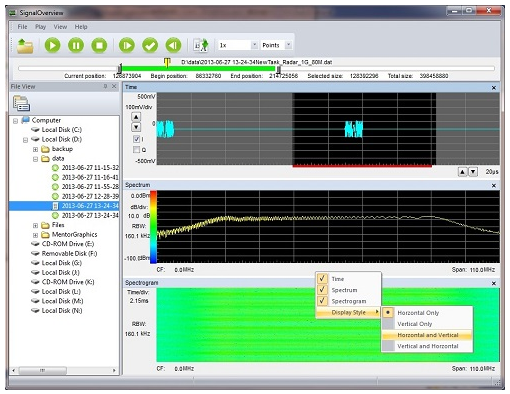Screen dimensions: 510x394
Task: Click the File View list icon
Action: click(21, 103)
